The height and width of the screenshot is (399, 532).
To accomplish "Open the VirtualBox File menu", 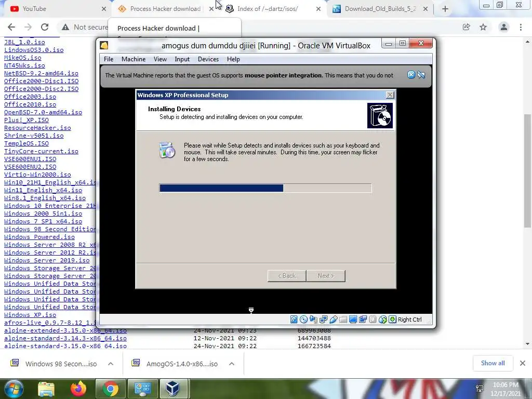I will coord(109,59).
